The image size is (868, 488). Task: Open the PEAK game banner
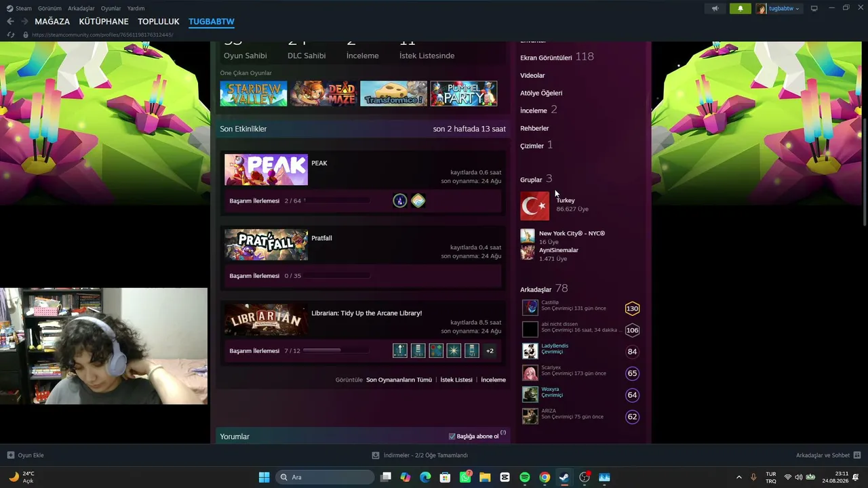266,169
